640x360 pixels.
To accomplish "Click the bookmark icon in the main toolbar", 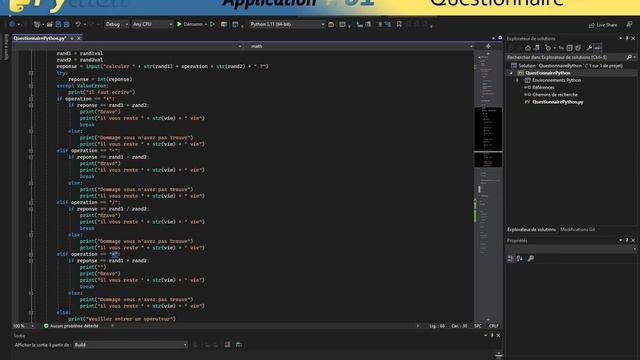I will (399, 24).
